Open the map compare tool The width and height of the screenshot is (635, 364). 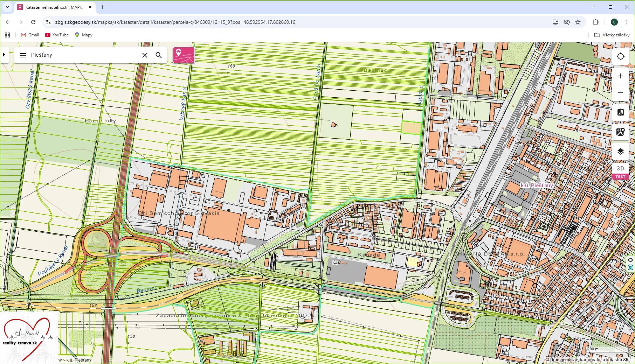coord(620,112)
